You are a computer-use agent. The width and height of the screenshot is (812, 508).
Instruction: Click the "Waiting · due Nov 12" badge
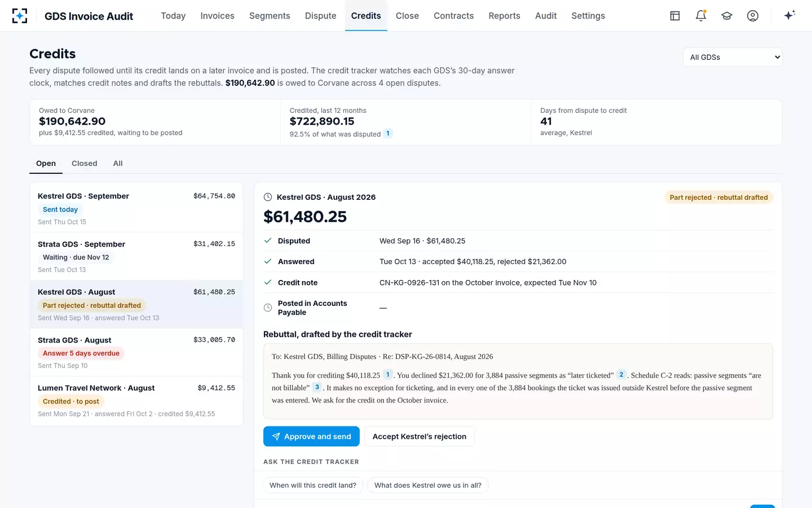pos(76,257)
